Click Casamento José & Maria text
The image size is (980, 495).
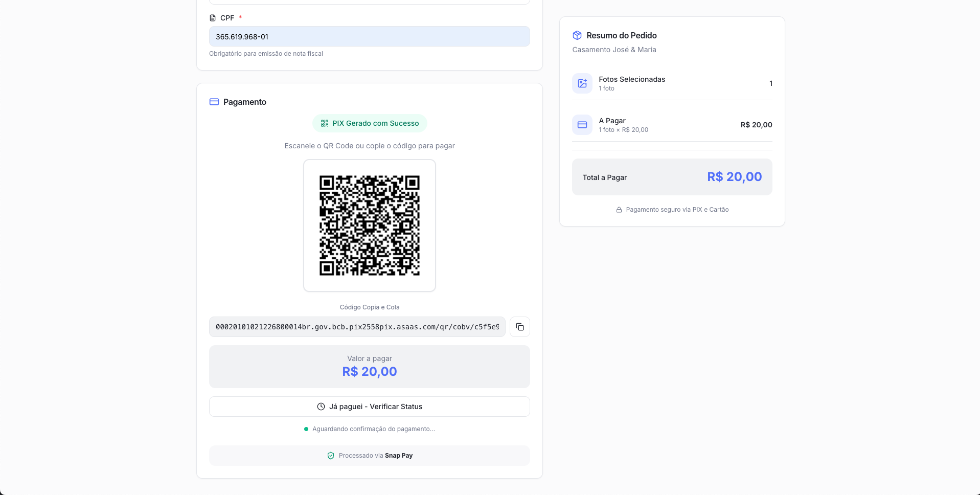[614, 50]
